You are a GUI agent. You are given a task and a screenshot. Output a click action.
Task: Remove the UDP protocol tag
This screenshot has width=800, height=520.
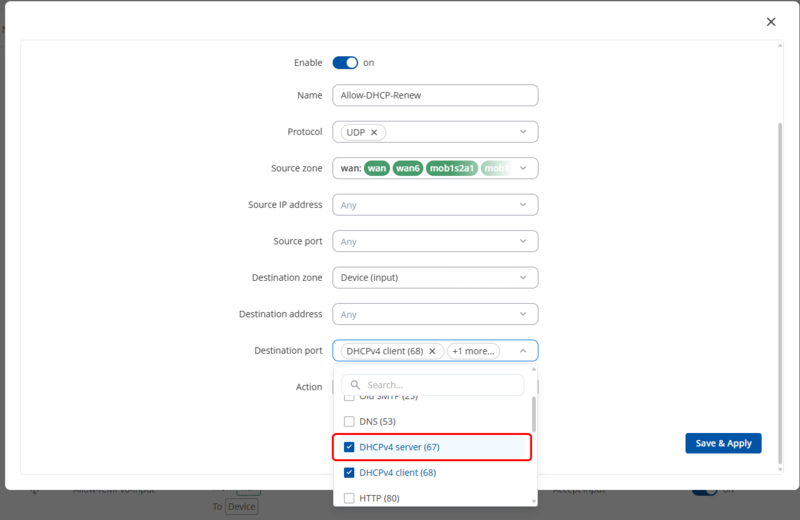(374, 132)
